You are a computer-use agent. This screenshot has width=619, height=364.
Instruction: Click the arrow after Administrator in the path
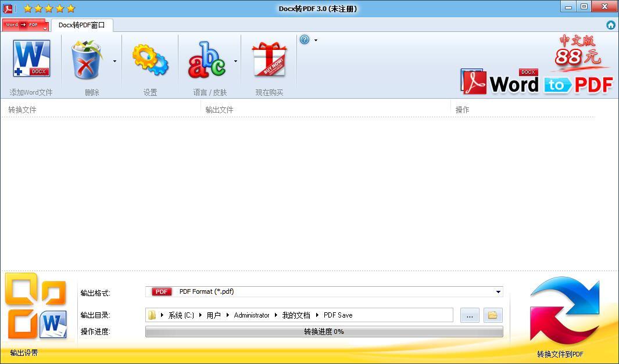point(276,315)
